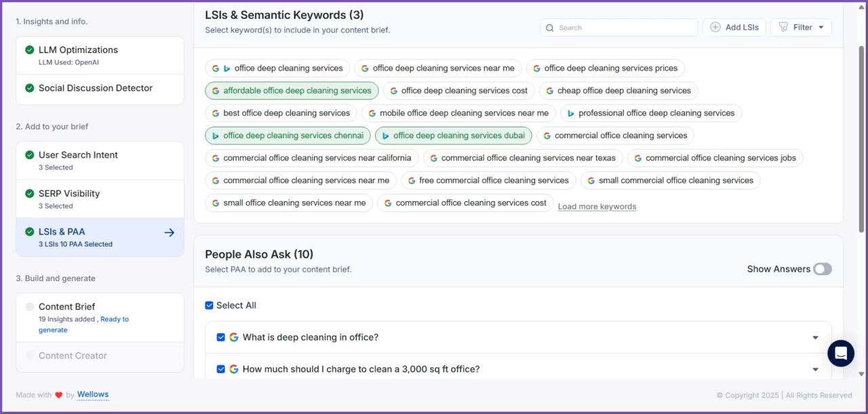Expand 'What is deep cleaning in office?' answer arrow
868x414 pixels.
pyautogui.click(x=815, y=337)
